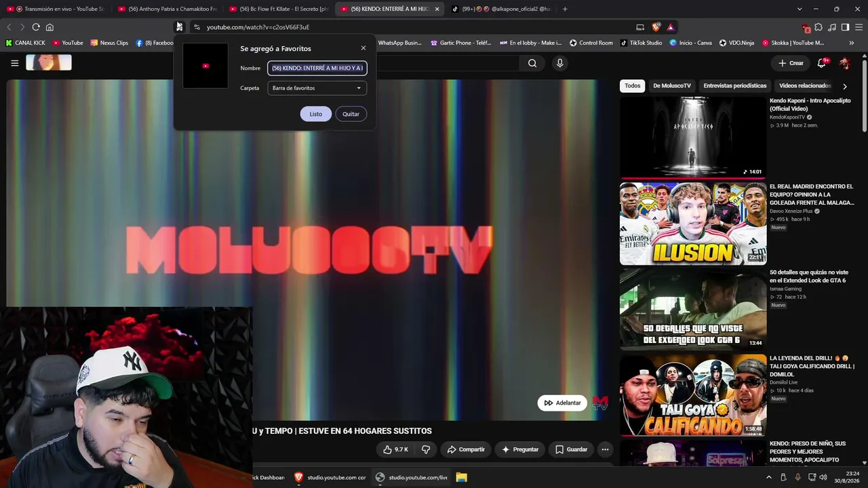The height and width of the screenshot is (488, 868).
Task: Open the CANAL KICK bookmark
Action: pos(25,43)
